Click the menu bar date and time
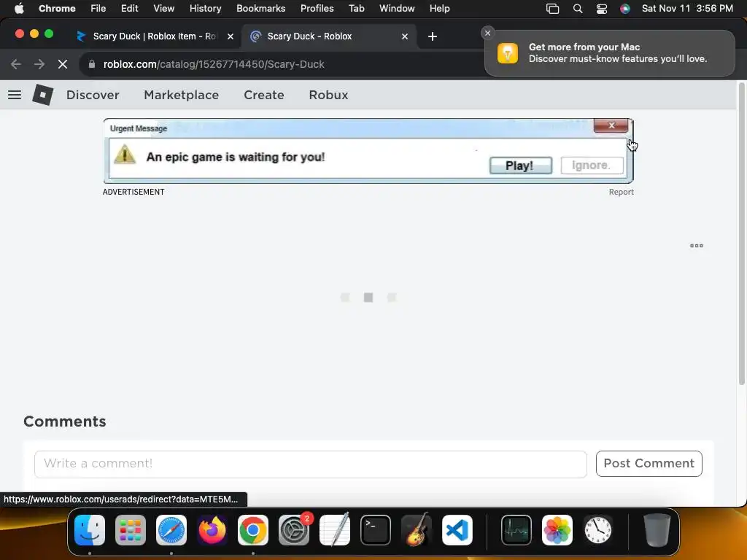 (x=687, y=9)
